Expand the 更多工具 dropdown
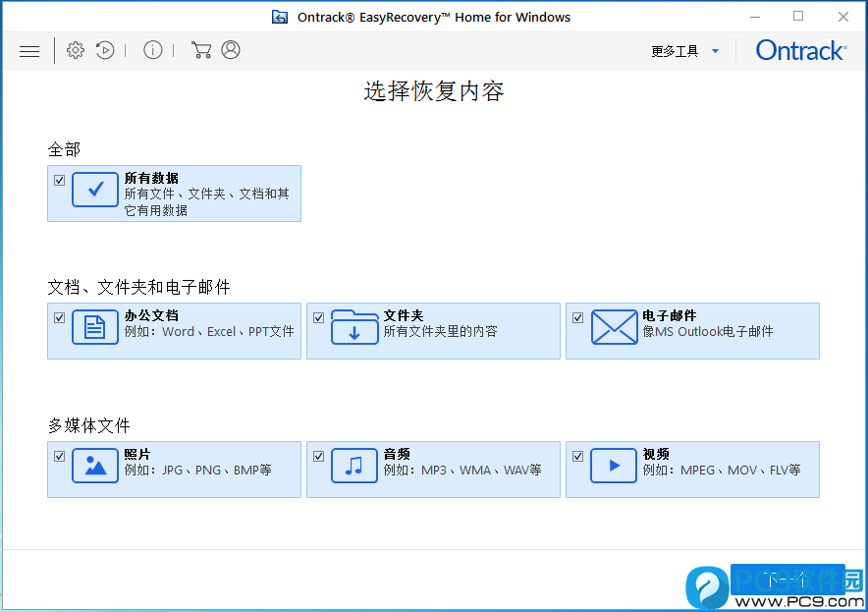 (685, 51)
